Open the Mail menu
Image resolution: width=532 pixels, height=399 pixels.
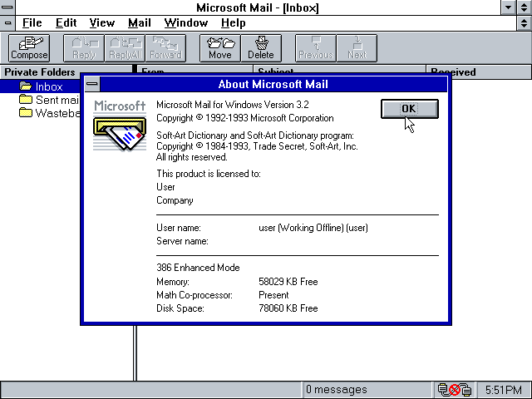(139, 23)
